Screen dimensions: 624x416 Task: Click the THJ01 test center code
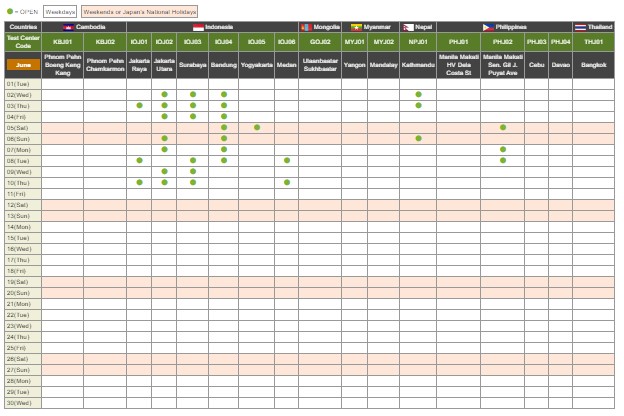(x=593, y=42)
